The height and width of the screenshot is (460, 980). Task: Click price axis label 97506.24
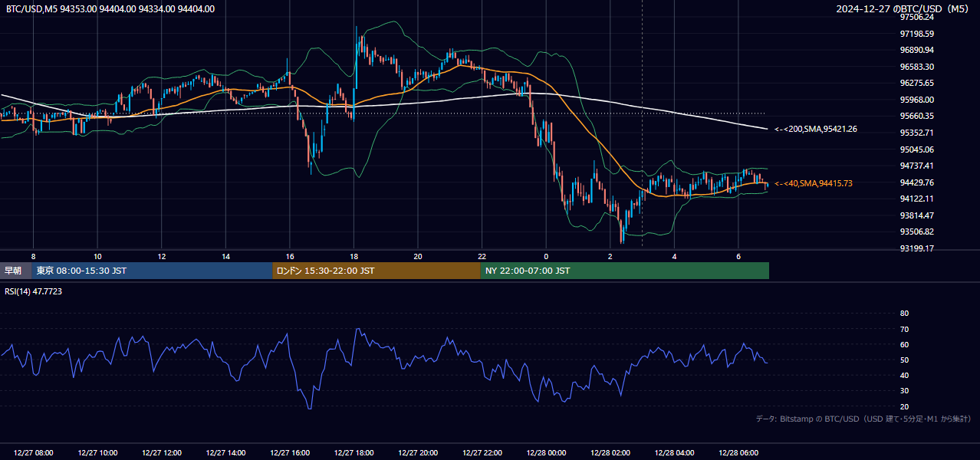(917, 17)
